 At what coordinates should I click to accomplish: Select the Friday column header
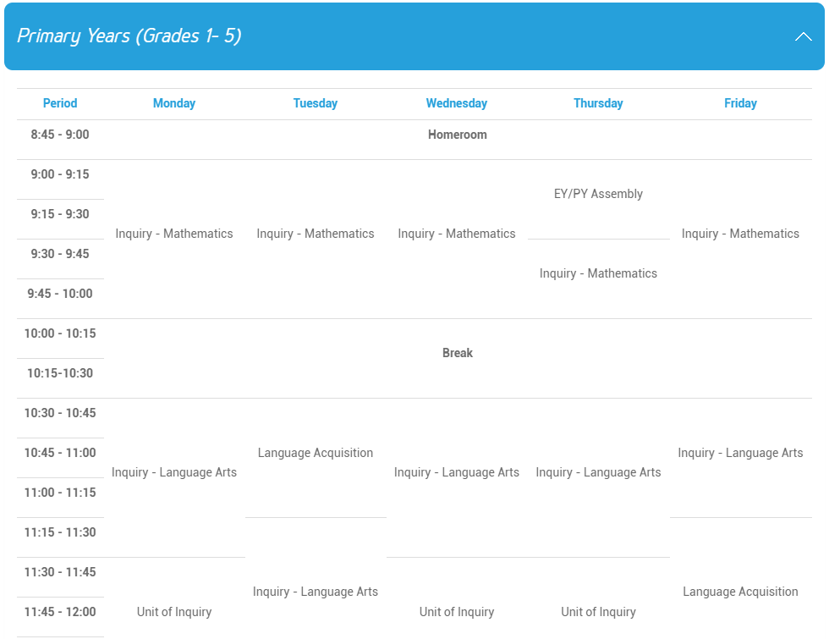click(x=740, y=103)
